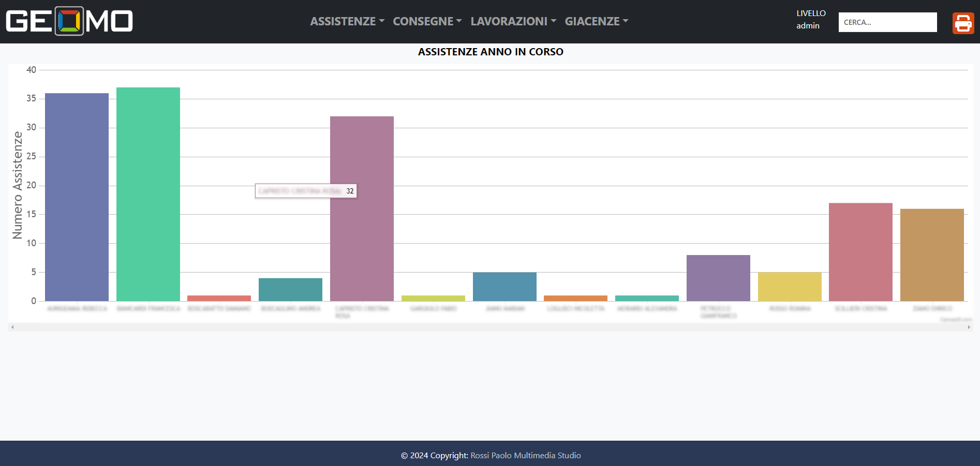Click the purple bar valued 8
The image size is (980, 466).
pos(718,278)
